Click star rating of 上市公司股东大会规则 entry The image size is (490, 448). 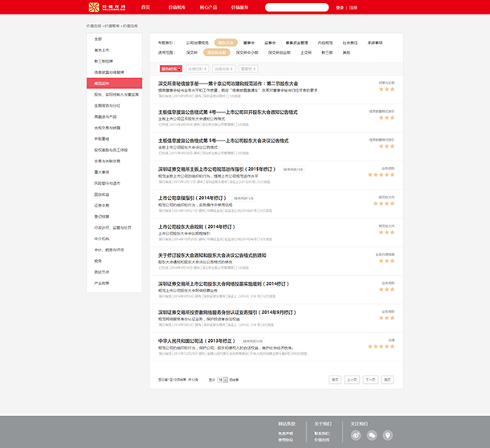[x=386, y=233]
